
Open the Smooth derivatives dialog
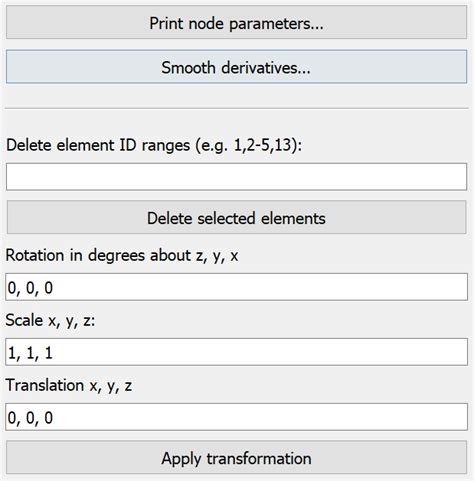point(236,67)
